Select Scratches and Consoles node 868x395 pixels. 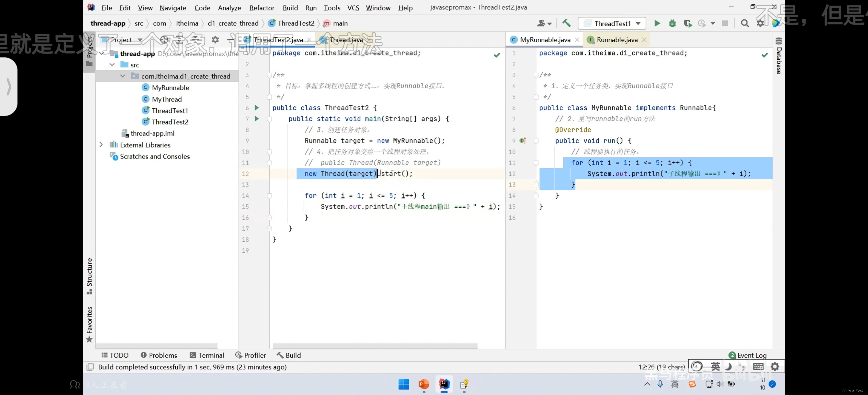coord(150,156)
